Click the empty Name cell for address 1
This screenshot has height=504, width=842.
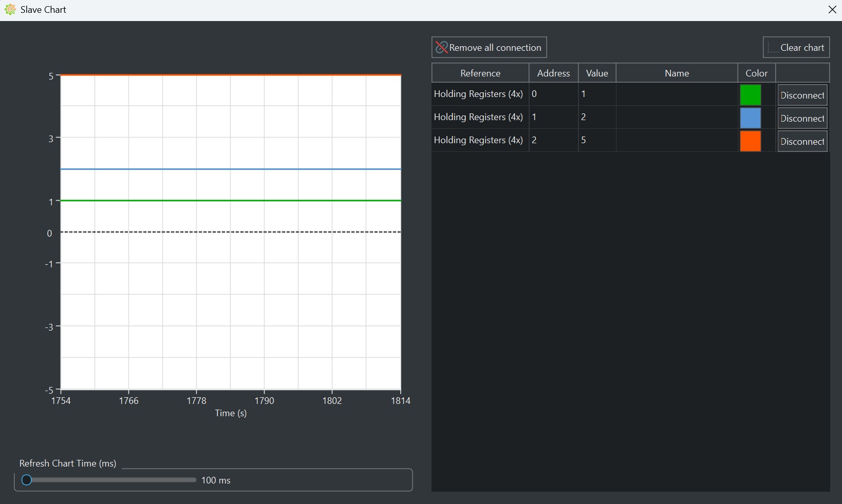pos(676,118)
